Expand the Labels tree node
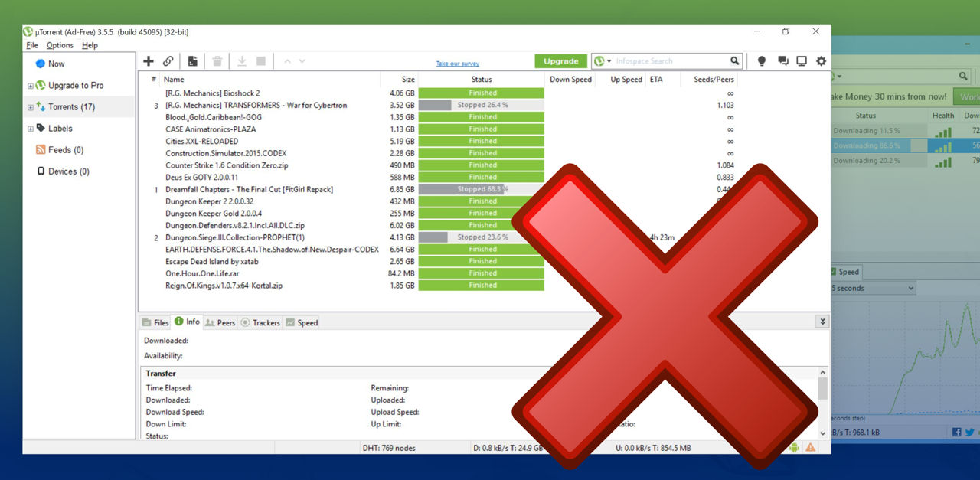The width and height of the screenshot is (980, 480). point(31,129)
